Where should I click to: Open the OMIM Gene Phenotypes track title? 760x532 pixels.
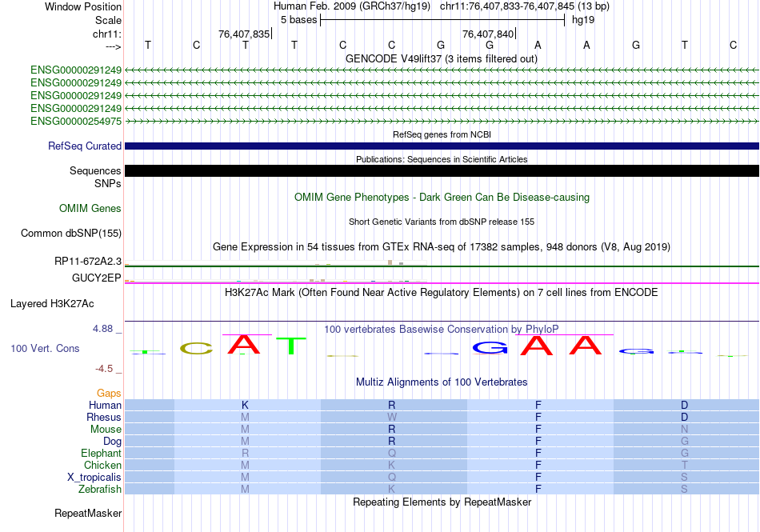click(442, 197)
